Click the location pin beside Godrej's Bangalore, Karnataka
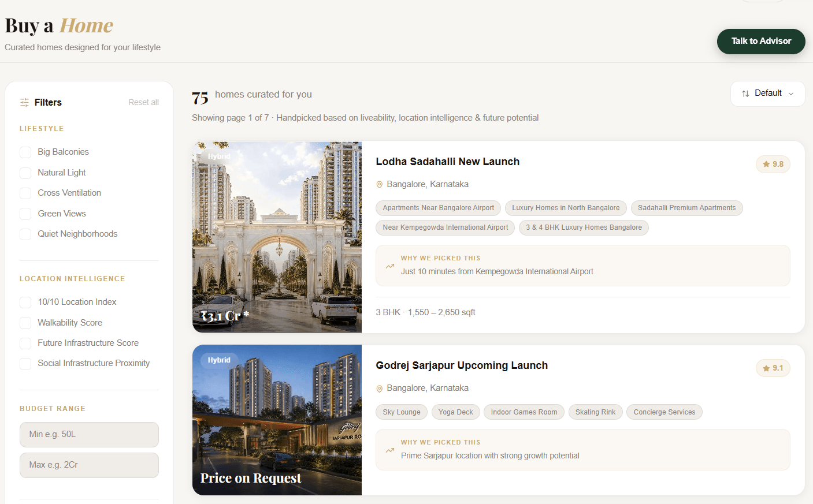 coord(380,389)
